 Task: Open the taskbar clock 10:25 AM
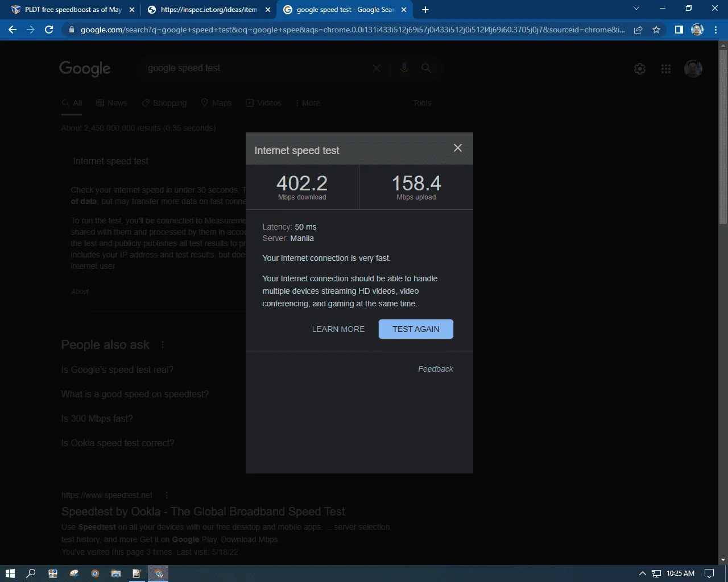tap(680, 573)
